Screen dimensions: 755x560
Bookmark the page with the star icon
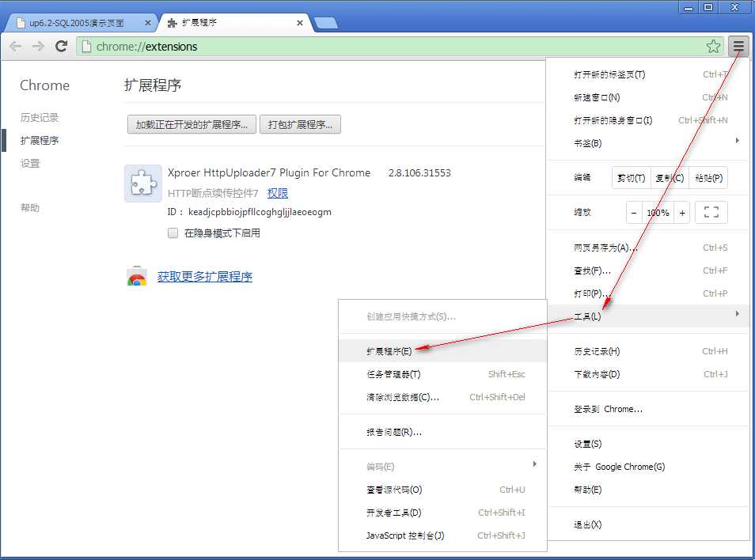(713, 46)
